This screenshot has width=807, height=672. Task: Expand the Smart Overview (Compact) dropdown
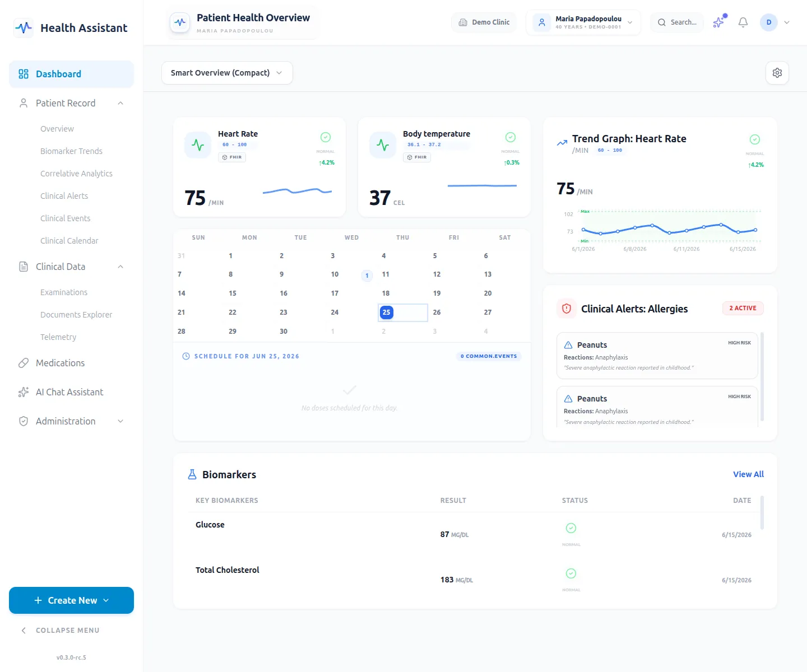point(227,73)
